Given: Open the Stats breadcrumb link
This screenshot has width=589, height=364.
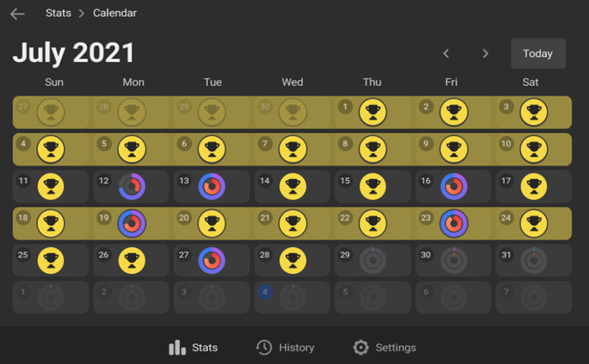Looking at the screenshot, I should [x=58, y=13].
